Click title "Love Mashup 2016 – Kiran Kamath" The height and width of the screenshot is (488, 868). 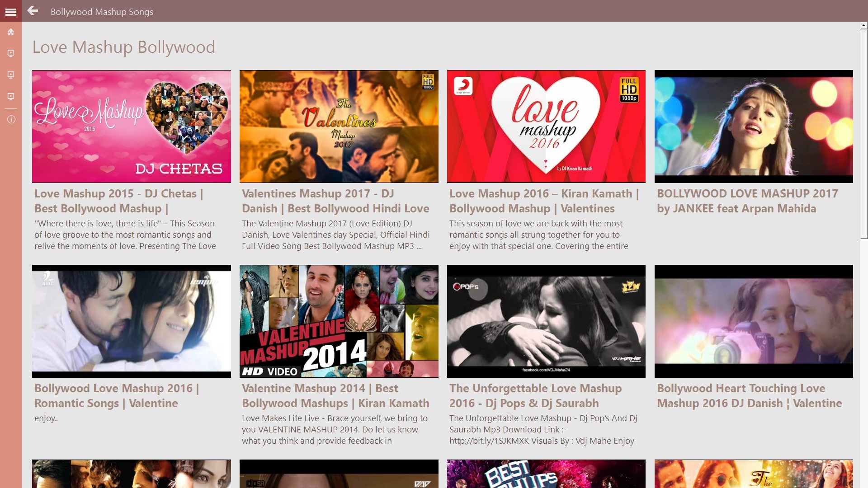(544, 201)
